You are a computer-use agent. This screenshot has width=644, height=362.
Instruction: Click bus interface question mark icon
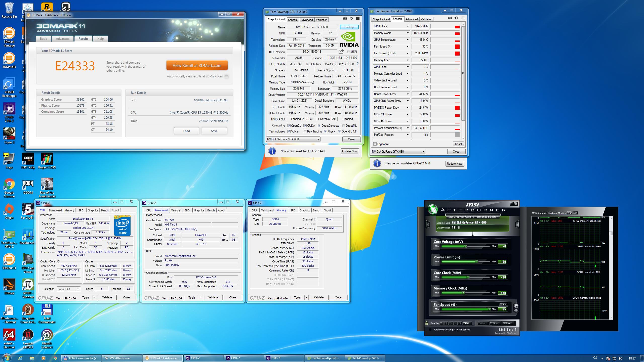(357, 64)
